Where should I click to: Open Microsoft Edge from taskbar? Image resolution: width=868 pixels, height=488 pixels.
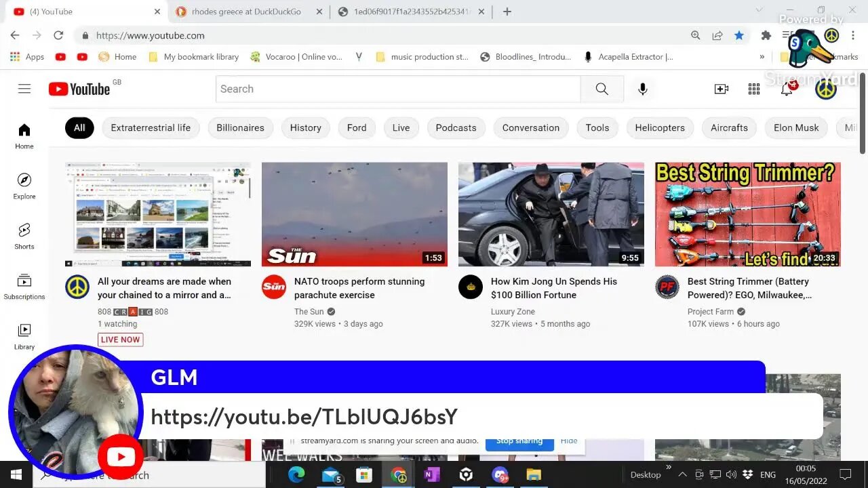(296, 474)
